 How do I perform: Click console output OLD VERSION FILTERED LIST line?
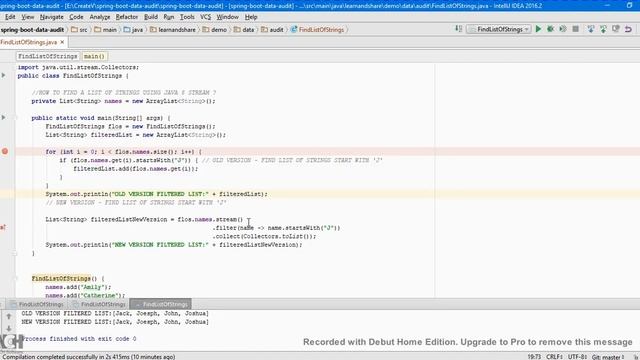pos(115,313)
